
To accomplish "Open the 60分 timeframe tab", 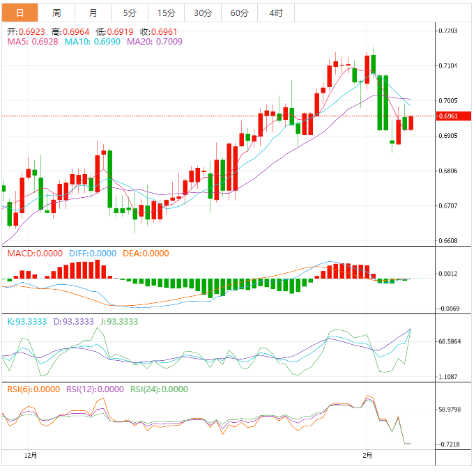I will click(x=239, y=13).
